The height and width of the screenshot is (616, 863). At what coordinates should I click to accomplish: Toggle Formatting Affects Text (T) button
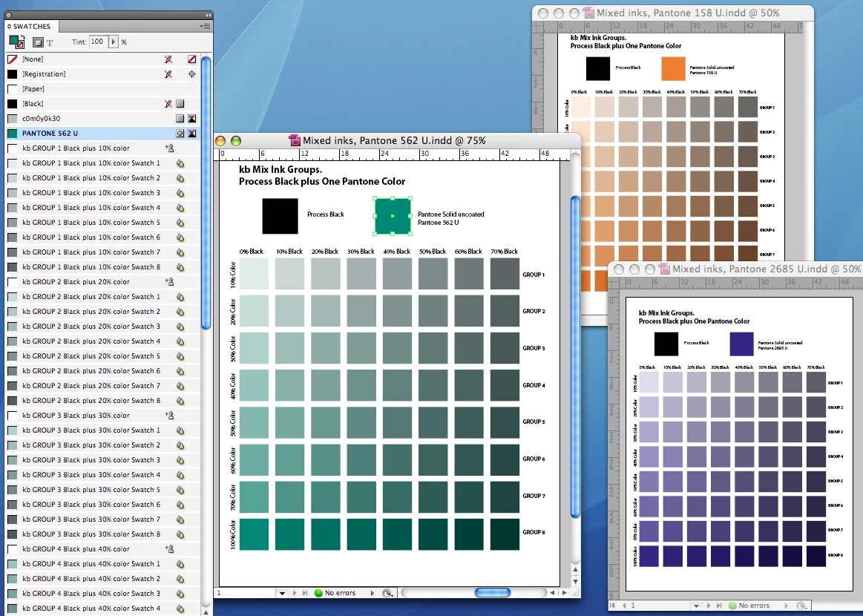(50, 42)
